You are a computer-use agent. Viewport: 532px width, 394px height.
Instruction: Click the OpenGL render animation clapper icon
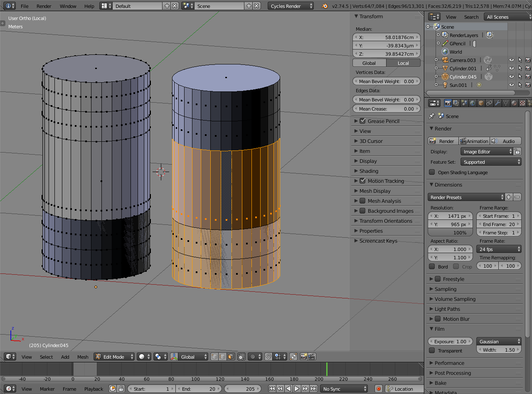(x=312, y=357)
